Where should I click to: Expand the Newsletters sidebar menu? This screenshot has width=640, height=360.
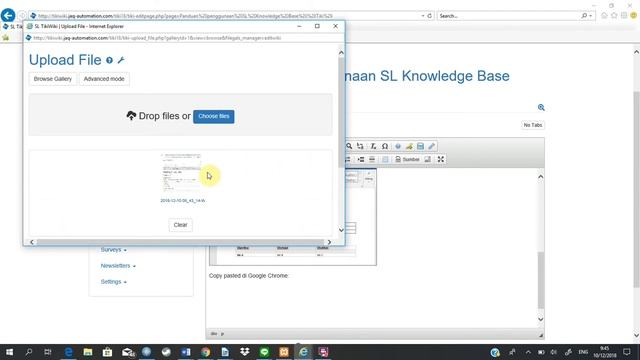tap(118, 266)
